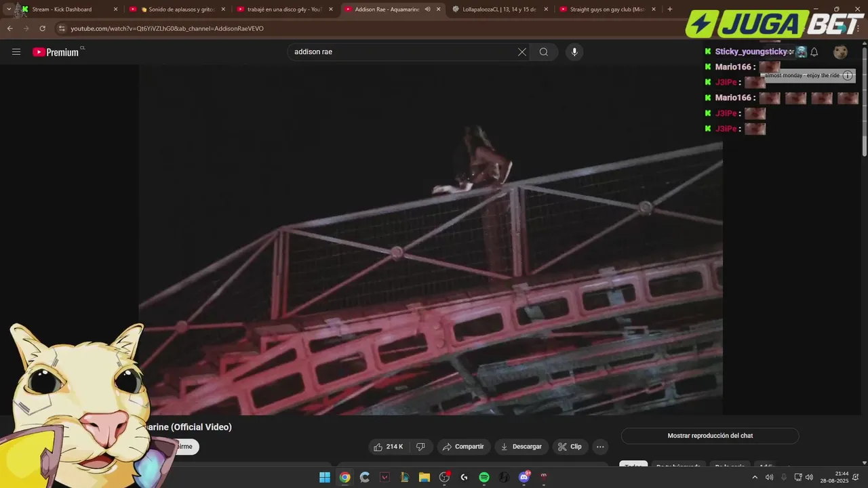Expand the tab search dropdown arrow
This screenshot has width=868, height=488.
click(x=8, y=9)
